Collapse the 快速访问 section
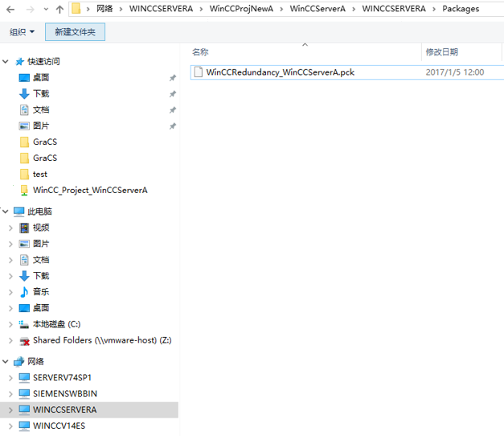The height and width of the screenshot is (436, 504). pos(5,61)
